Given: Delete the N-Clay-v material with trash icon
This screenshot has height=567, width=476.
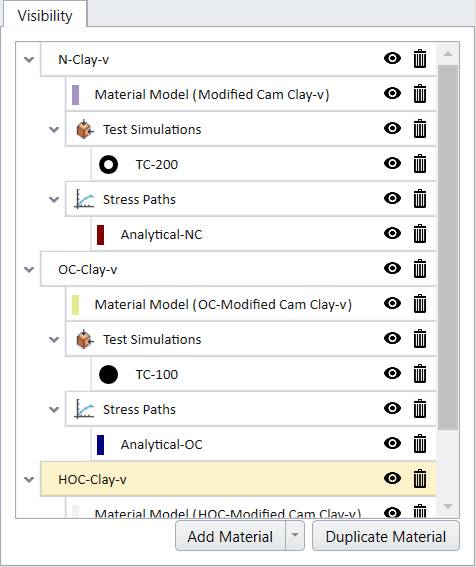Looking at the screenshot, I should (x=420, y=59).
